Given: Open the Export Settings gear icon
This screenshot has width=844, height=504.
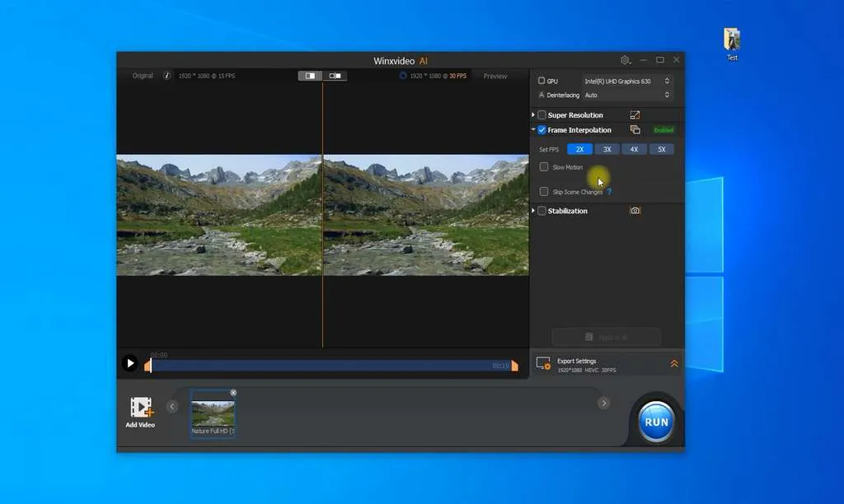Looking at the screenshot, I should click(543, 362).
